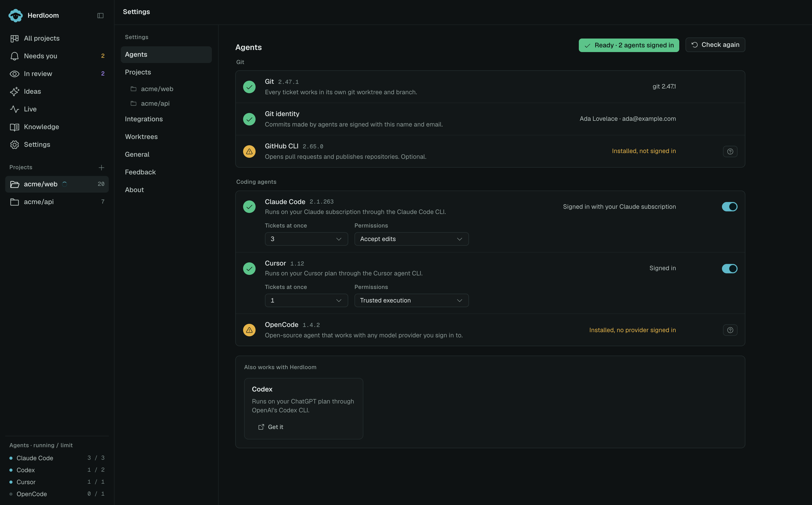Screen dimensions: 812x505
Task: Open Needs you notifications
Action: point(57,56)
